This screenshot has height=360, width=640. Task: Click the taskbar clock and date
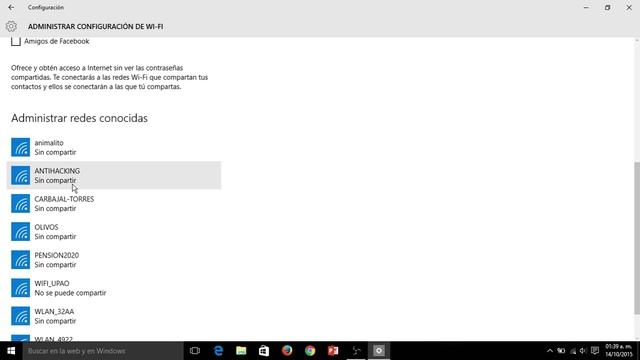click(x=619, y=351)
